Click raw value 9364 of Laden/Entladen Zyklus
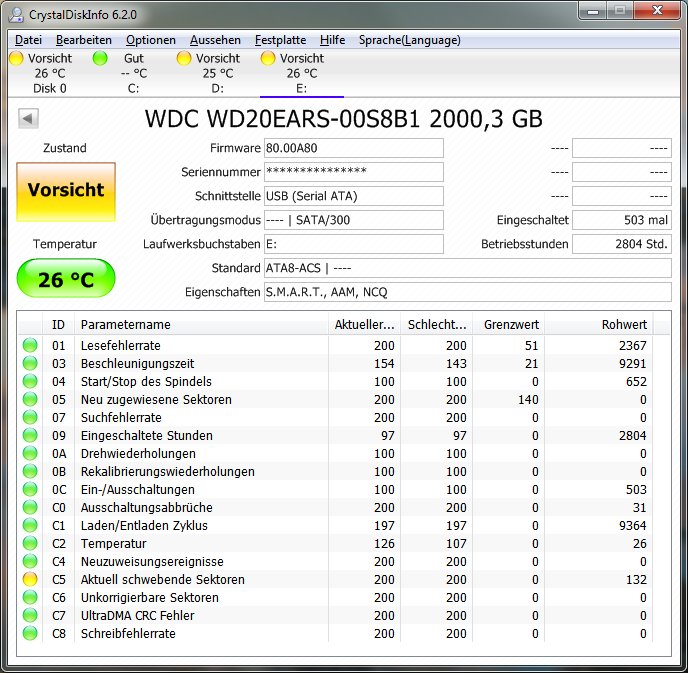This screenshot has width=688, height=673. pyautogui.click(x=632, y=526)
